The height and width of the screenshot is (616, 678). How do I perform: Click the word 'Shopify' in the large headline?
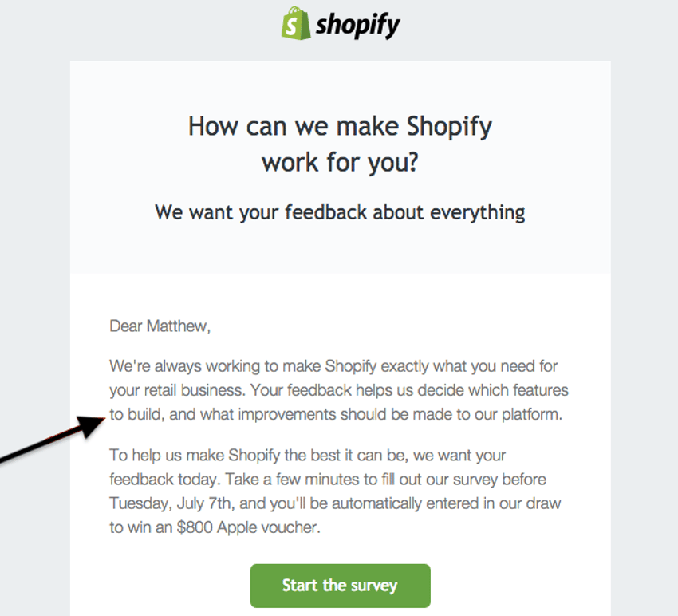[449, 128]
